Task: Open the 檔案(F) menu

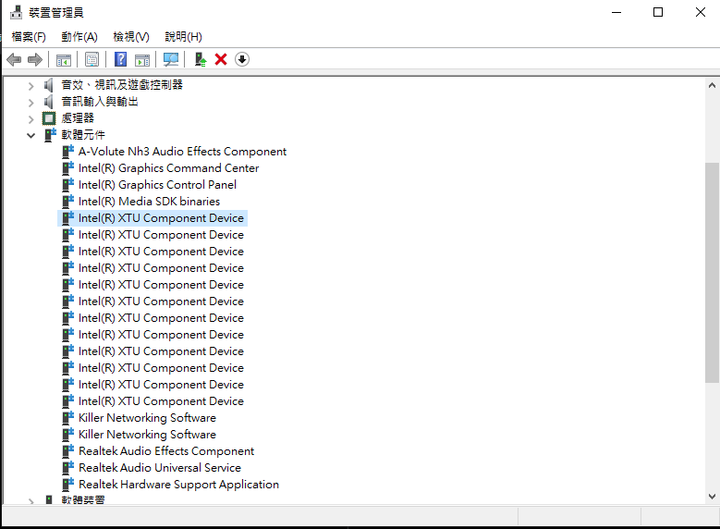Action: coord(28,37)
